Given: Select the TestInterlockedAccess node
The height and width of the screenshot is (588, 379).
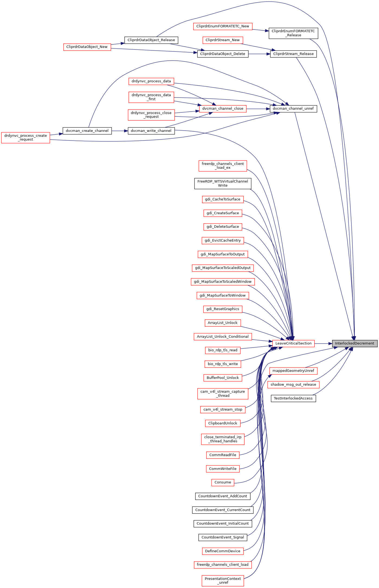Looking at the screenshot, I should [x=293, y=398].
